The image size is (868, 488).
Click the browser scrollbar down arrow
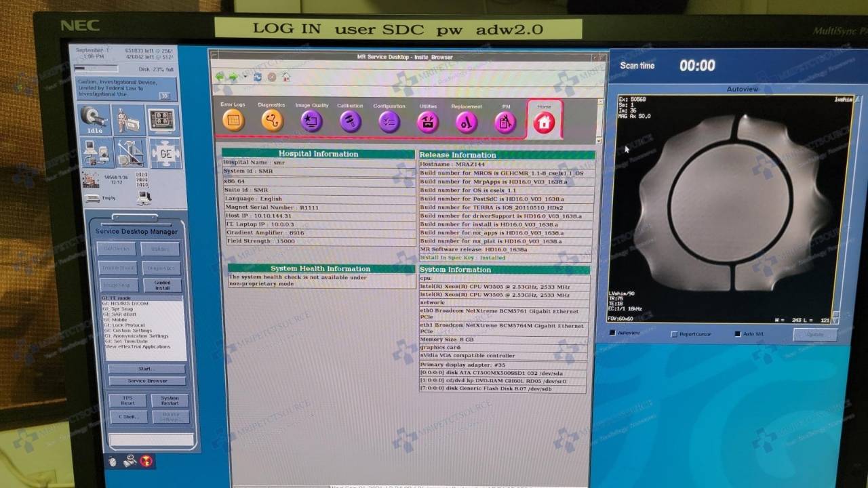point(599,140)
